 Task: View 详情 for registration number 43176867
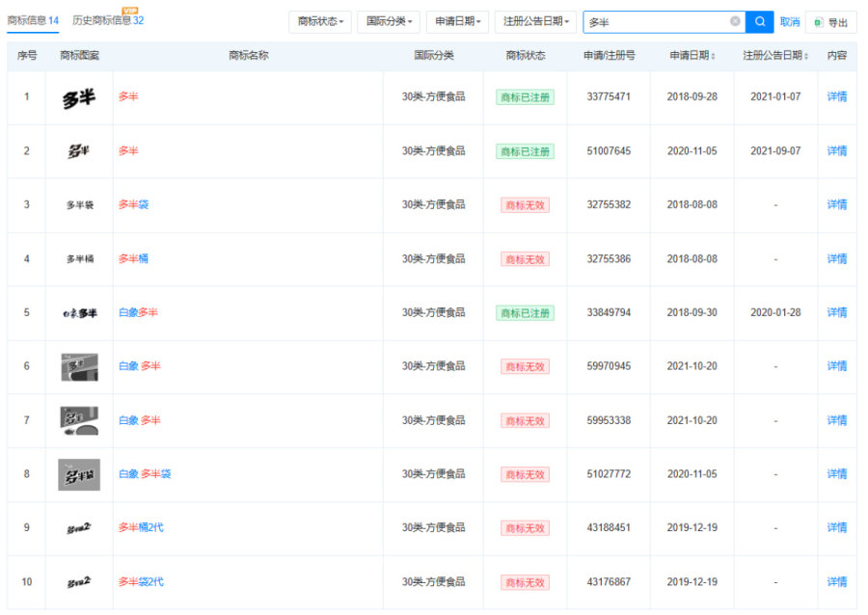coord(836,582)
